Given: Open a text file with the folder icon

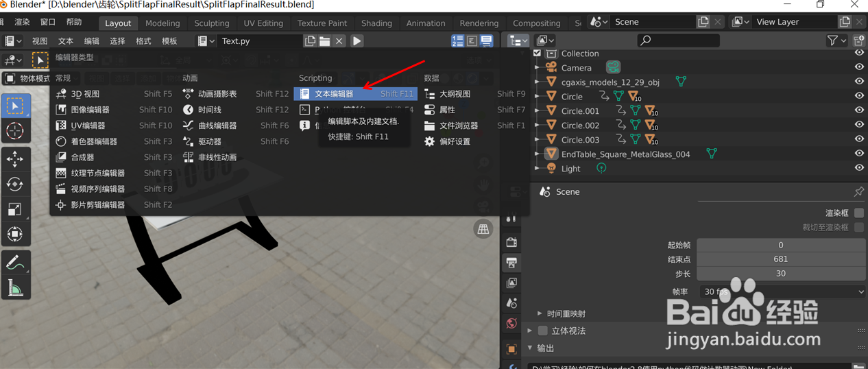Looking at the screenshot, I should coord(325,41).
